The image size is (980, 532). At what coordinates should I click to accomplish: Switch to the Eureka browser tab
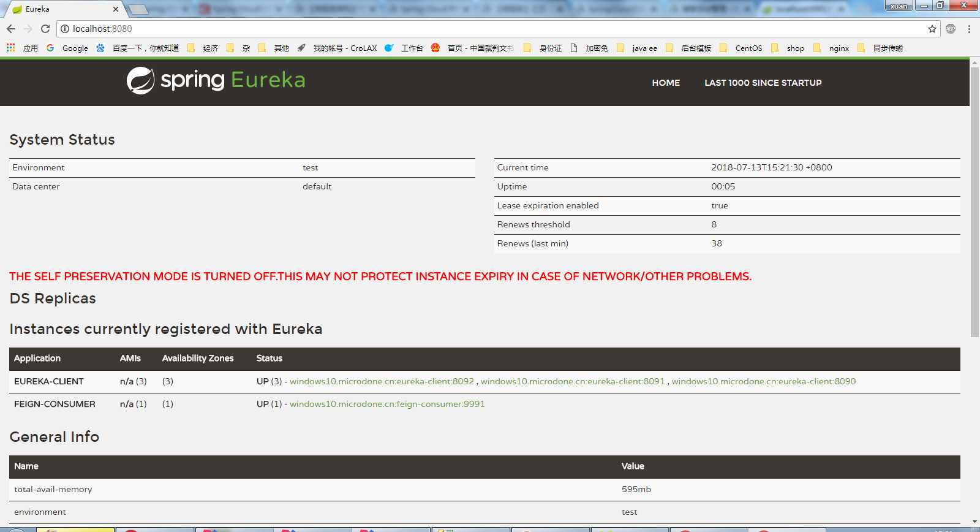click(64, 9)
